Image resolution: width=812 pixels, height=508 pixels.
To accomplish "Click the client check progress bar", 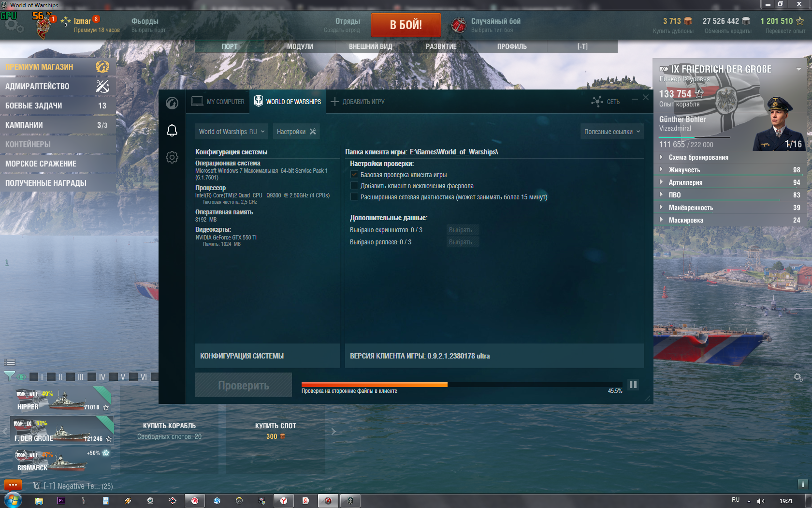I will click(x=462, y=385).
